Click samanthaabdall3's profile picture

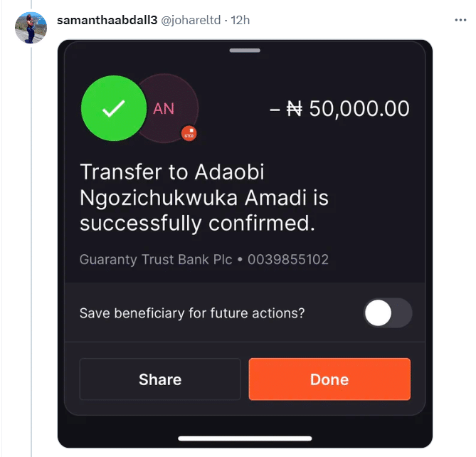click(x=30, y=28)
